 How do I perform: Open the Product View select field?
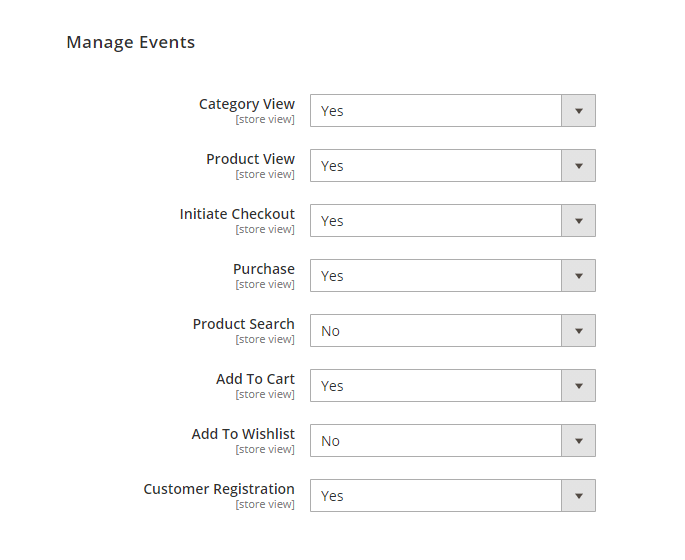(436, 166)
